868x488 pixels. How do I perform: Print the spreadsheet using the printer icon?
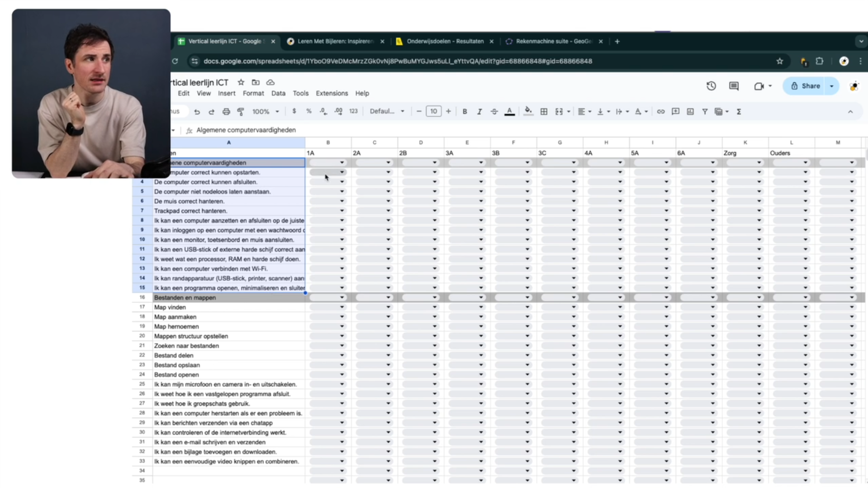pos(226,112)
